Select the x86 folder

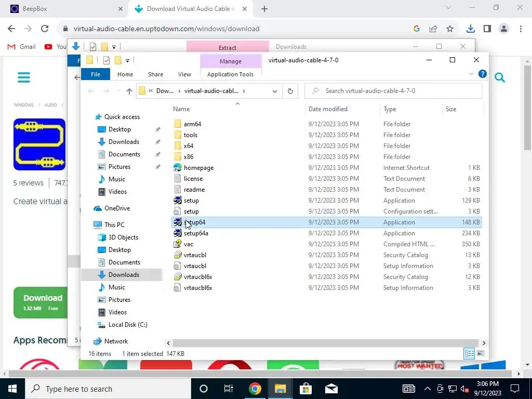(x=188, y=156)
